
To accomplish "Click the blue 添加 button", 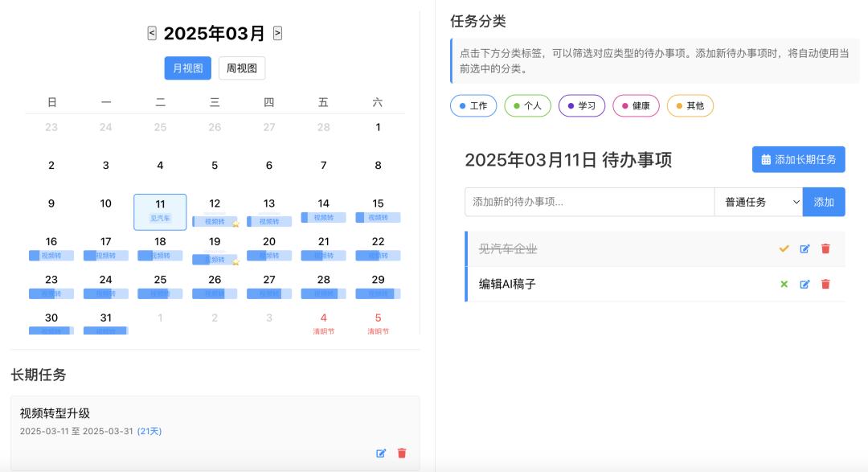I will point(824,202).
